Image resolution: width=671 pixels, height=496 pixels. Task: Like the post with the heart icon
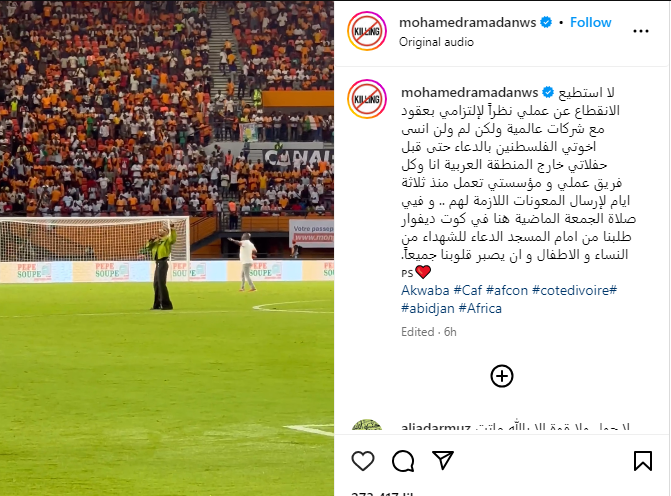pyautogui.click(x=363, y=461)
